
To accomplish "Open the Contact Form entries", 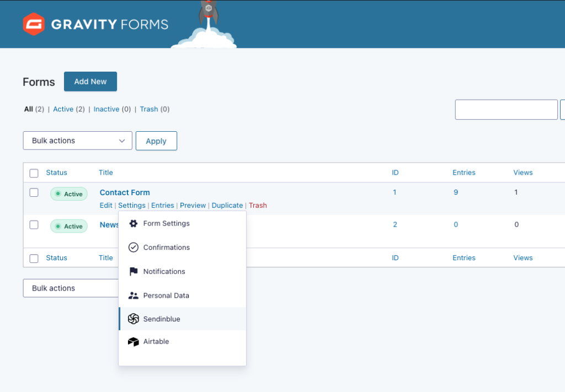I will [162, 205].
